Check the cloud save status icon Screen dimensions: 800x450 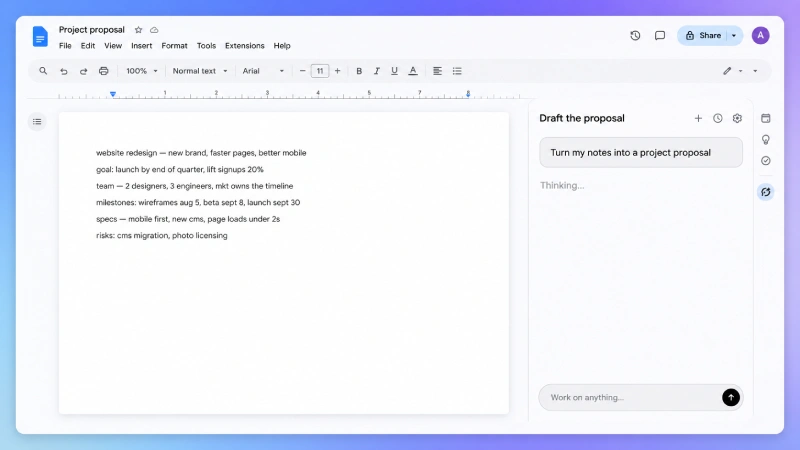pos(154,30)
